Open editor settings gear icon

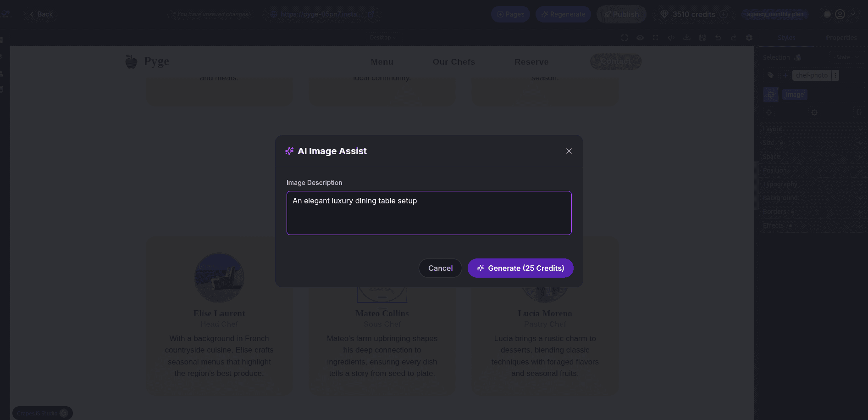point(749,38)
